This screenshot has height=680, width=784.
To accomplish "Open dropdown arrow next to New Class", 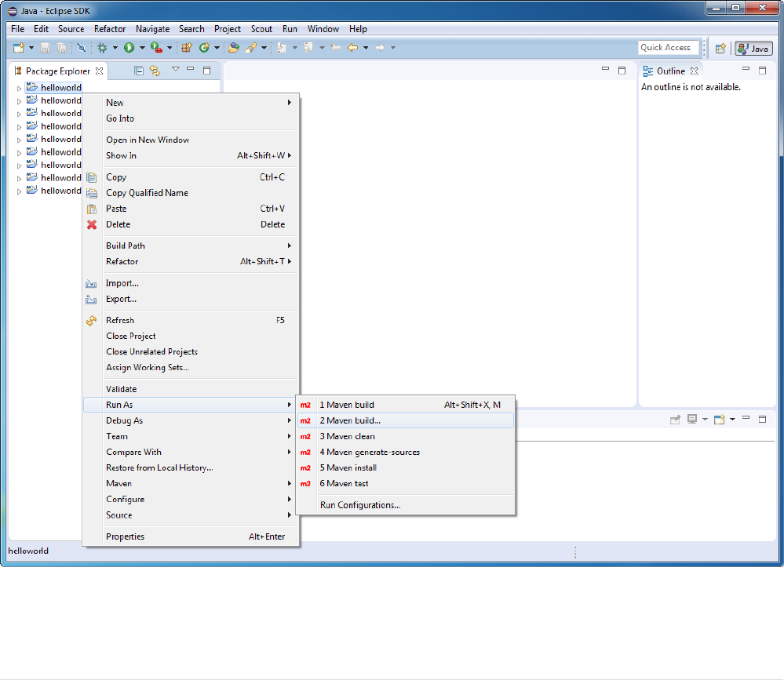I will [x=217, y=48].
